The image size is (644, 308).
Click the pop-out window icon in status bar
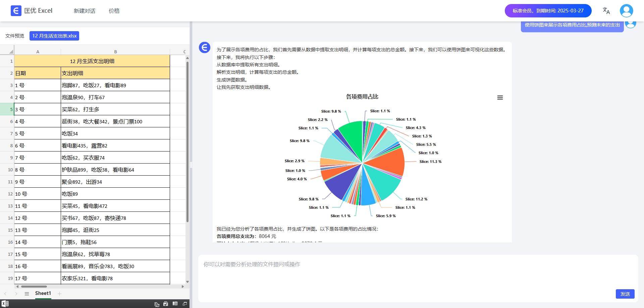(x=184, y=304)
